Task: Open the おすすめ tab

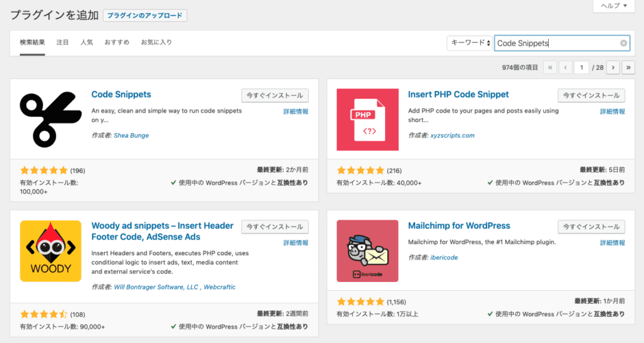Action: [116, 42]
